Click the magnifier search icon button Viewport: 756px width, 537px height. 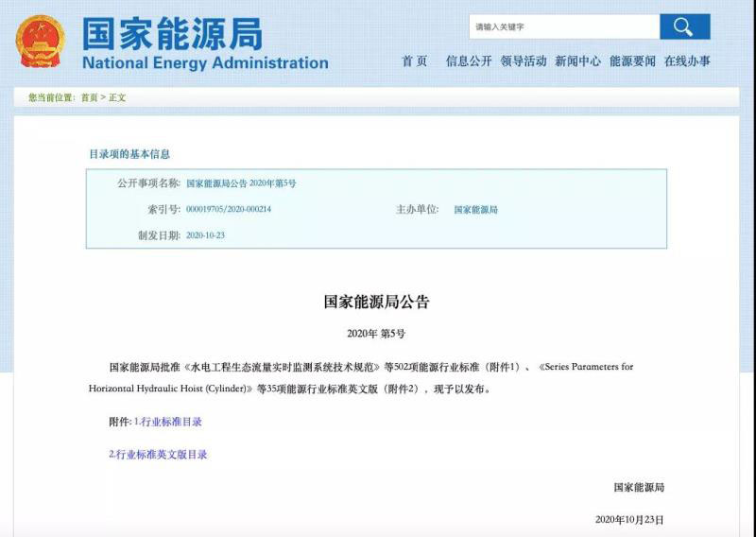684,27
